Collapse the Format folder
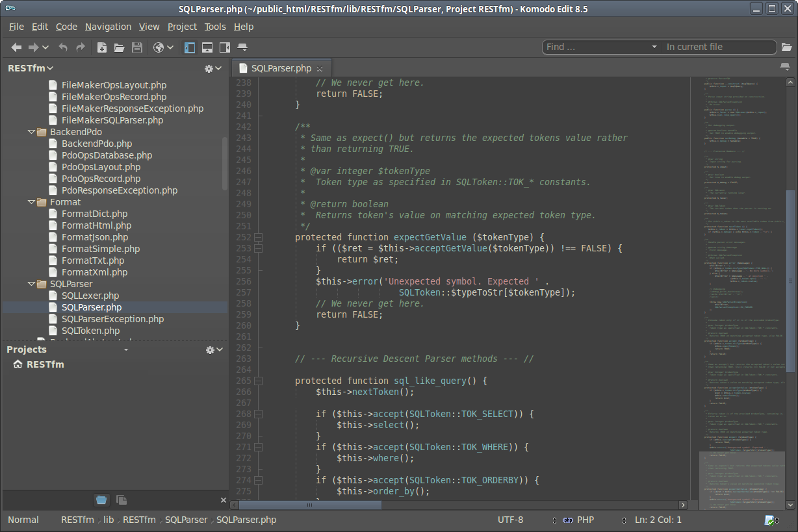 pos(31,202)
